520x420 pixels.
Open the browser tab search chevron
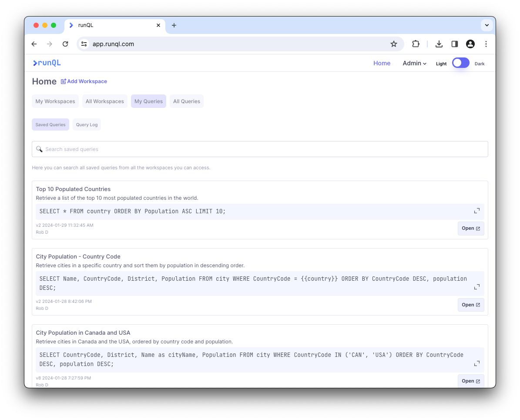486,25
